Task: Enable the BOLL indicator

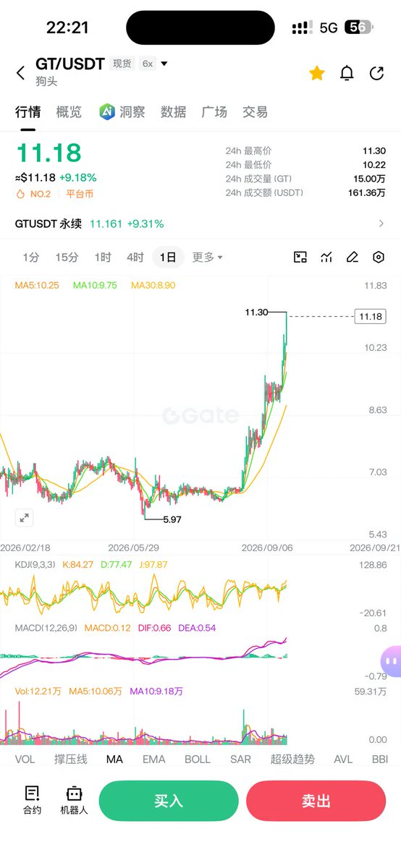Action: click(198, 759)
